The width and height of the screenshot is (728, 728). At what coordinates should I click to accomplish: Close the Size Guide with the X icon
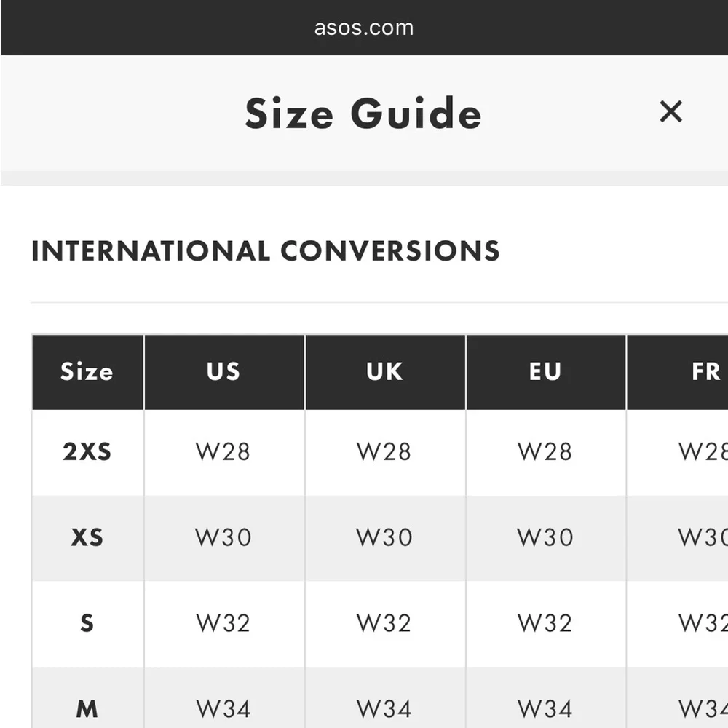pos(671,112)
